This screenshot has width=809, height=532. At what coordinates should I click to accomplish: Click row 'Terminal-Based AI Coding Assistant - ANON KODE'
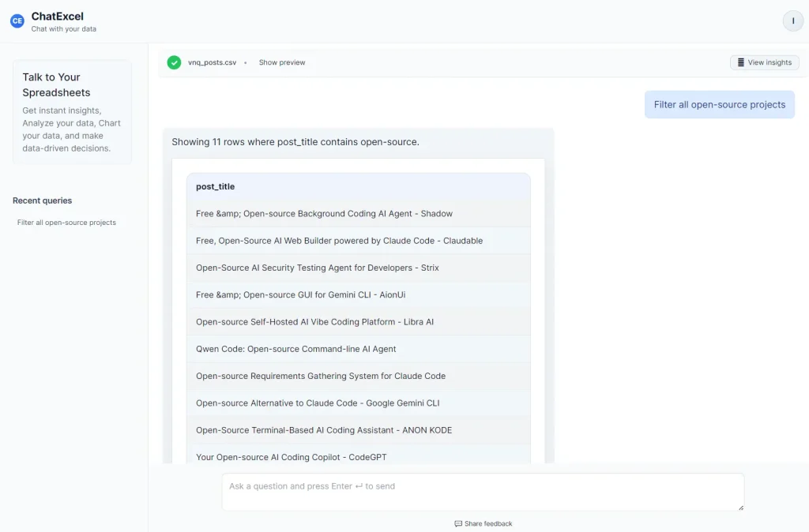click(359, 430)
